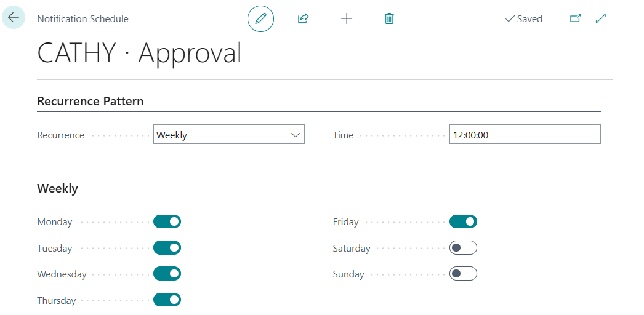Click the plus icon to add new

[347, 18]
